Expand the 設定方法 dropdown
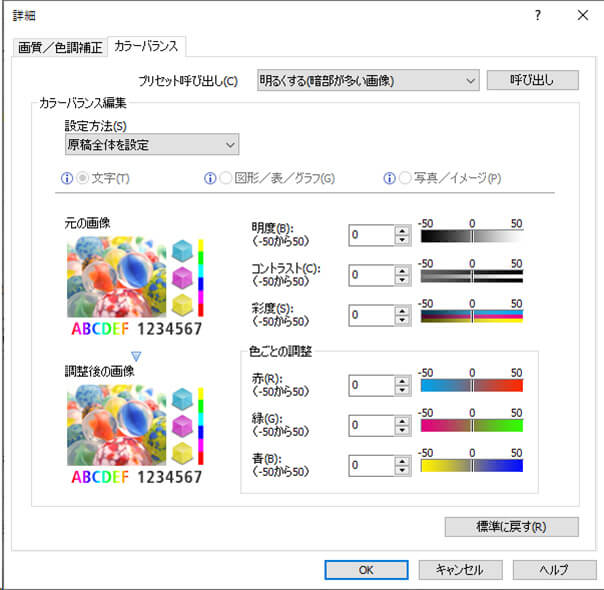This screenshot has height=590, width=604. pos(152,145)
